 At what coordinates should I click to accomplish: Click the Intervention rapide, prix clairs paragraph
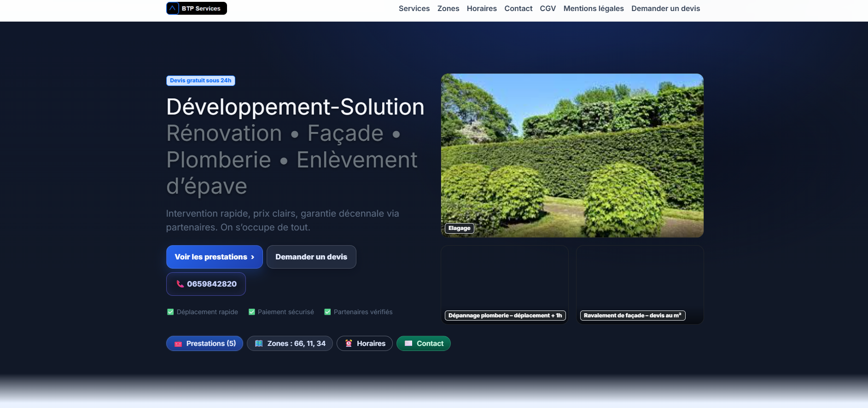coord(282,220)
